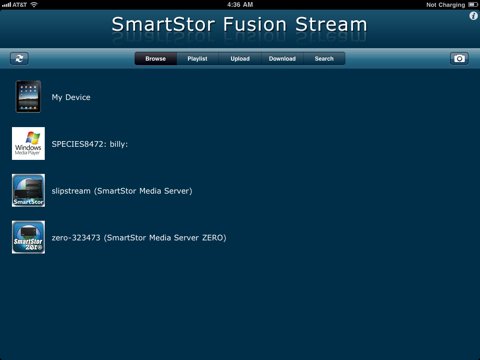Open "SPECIES8472: billy:" entry
This screenshot has width=480, height=360.
(x=90, y=144)
